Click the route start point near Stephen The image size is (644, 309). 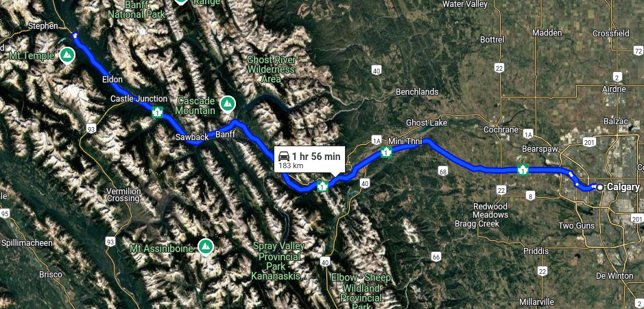tap(75, 36)
